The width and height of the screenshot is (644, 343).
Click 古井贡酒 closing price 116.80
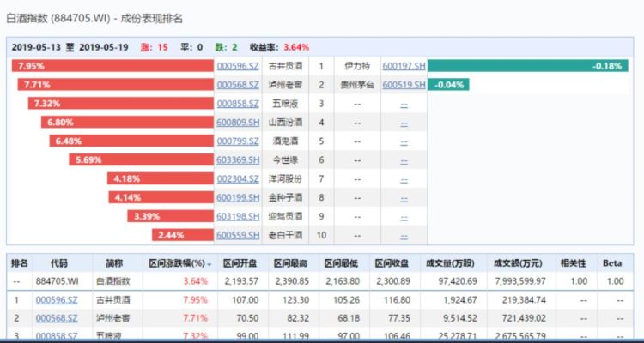(397, 300)
